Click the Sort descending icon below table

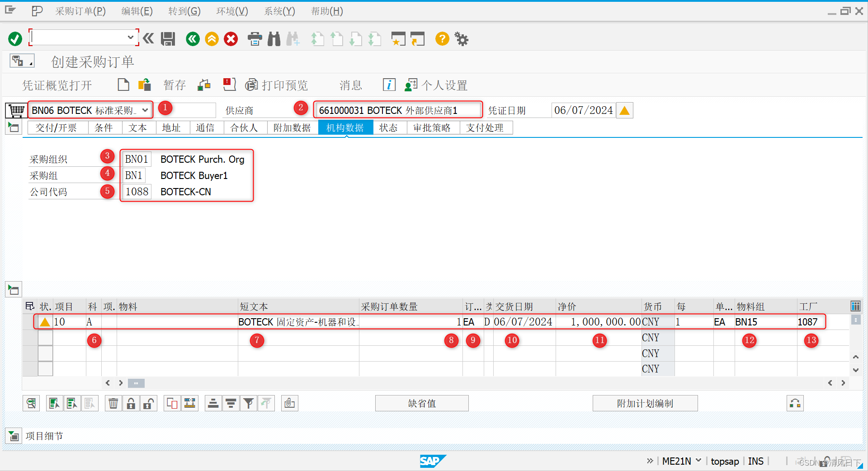point(231,403)
